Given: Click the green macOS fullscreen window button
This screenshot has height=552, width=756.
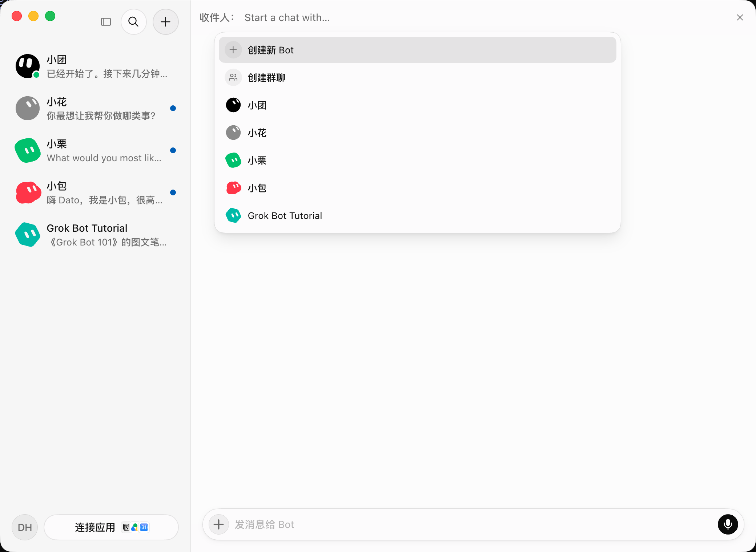Looking at the screenshot, I should 50,16.
